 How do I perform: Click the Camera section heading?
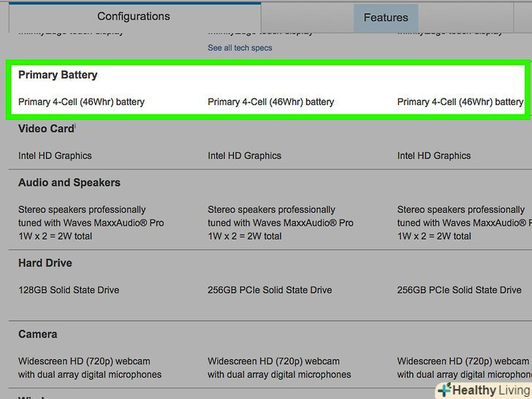37,334
